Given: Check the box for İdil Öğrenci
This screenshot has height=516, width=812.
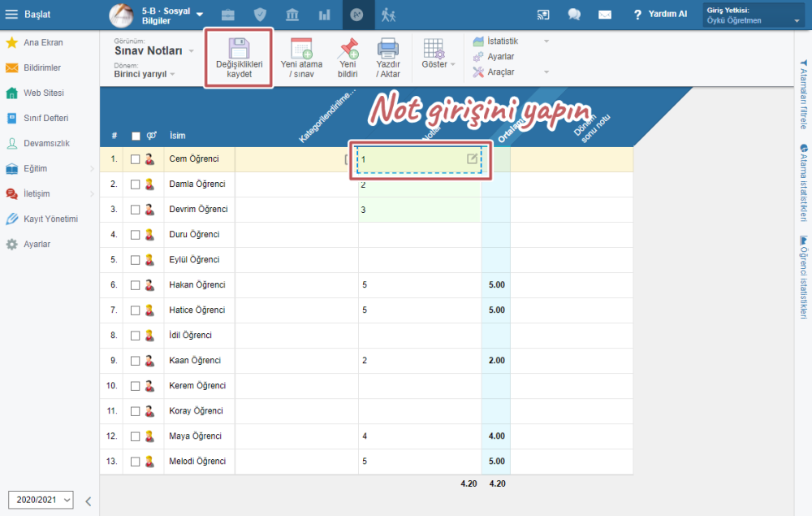Looking at the screenshot, I should tap(135, 336).
